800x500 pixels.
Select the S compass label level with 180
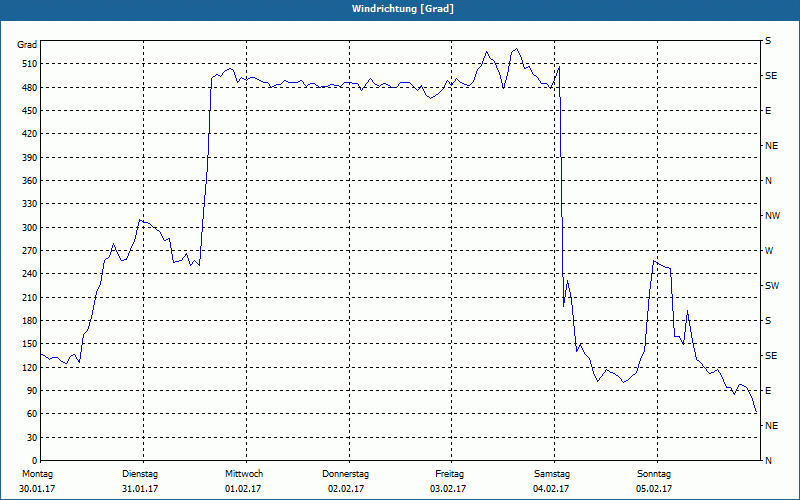[x=768, y=321]
